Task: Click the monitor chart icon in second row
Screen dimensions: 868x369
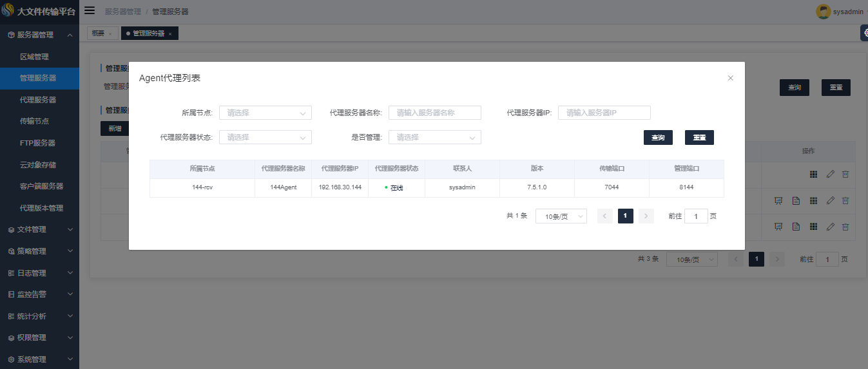Action: pyautogui.click(x=778, y=201)
